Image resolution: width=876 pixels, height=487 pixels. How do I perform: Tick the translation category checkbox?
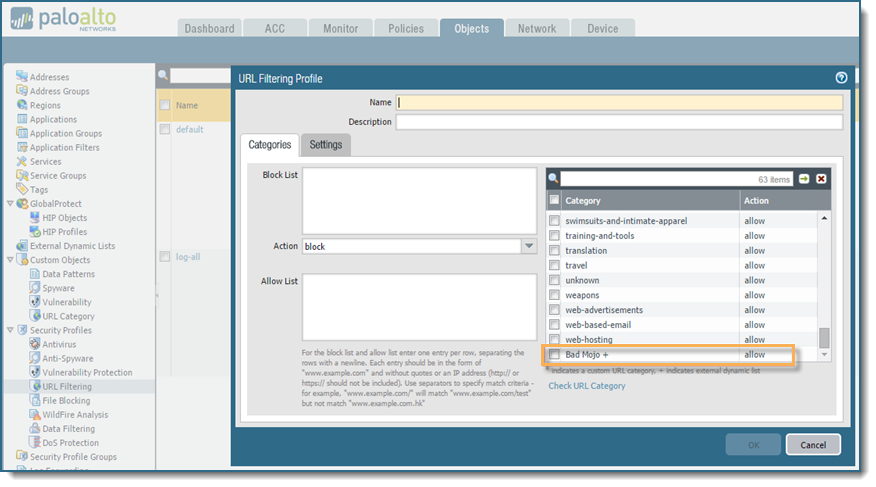coord(554,250)
